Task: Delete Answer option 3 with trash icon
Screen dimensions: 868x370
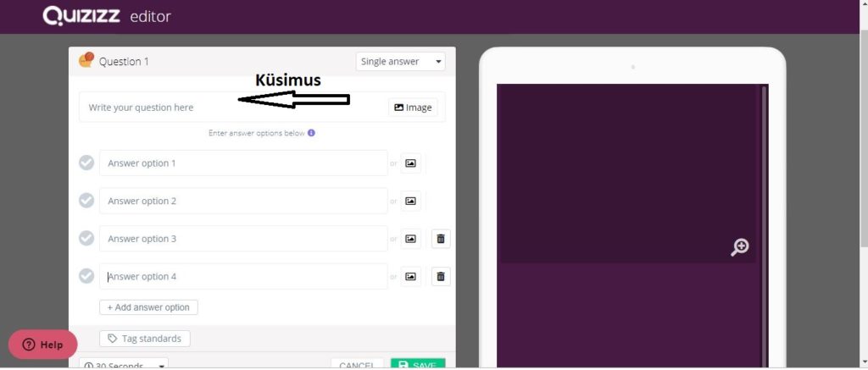Action: pos(441,239)
